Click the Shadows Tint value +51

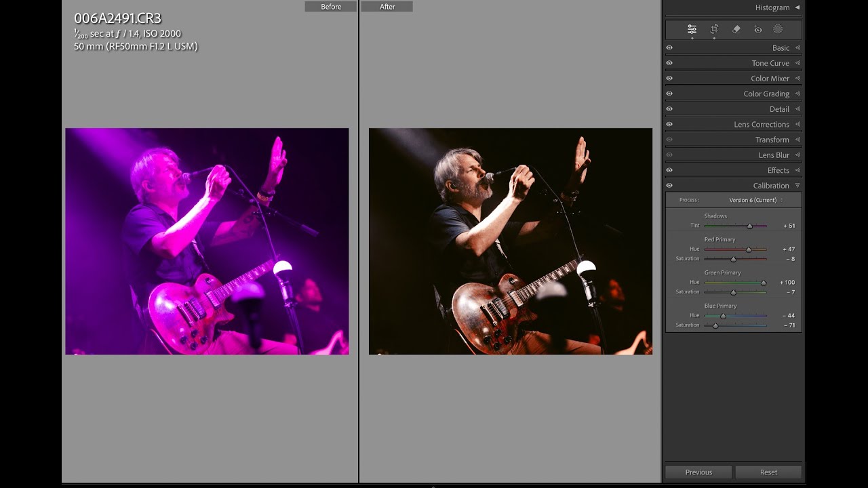point(789,226)
